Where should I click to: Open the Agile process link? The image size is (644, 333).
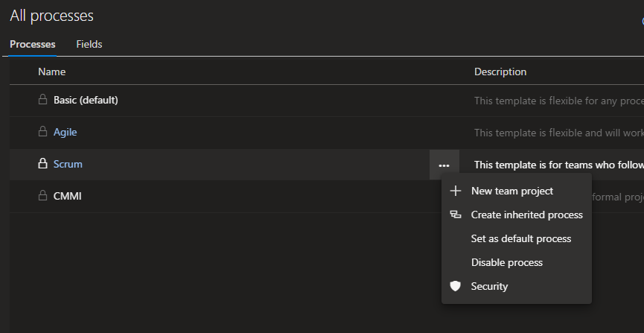66,132
